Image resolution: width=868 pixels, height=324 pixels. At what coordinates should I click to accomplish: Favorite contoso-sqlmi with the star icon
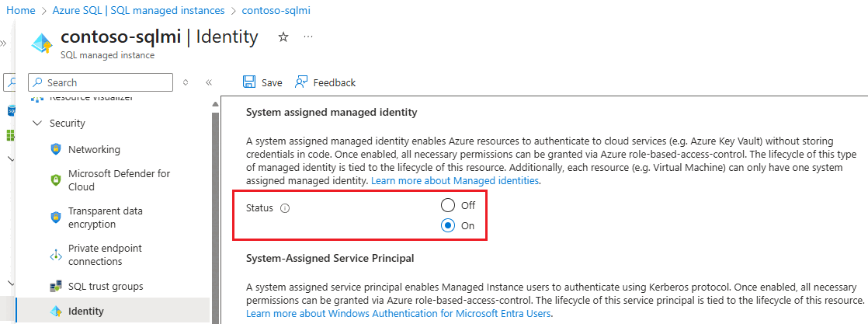click(283, 37)
